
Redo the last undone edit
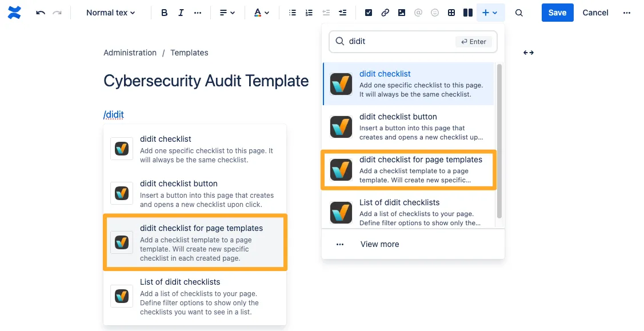pos(57,13)
